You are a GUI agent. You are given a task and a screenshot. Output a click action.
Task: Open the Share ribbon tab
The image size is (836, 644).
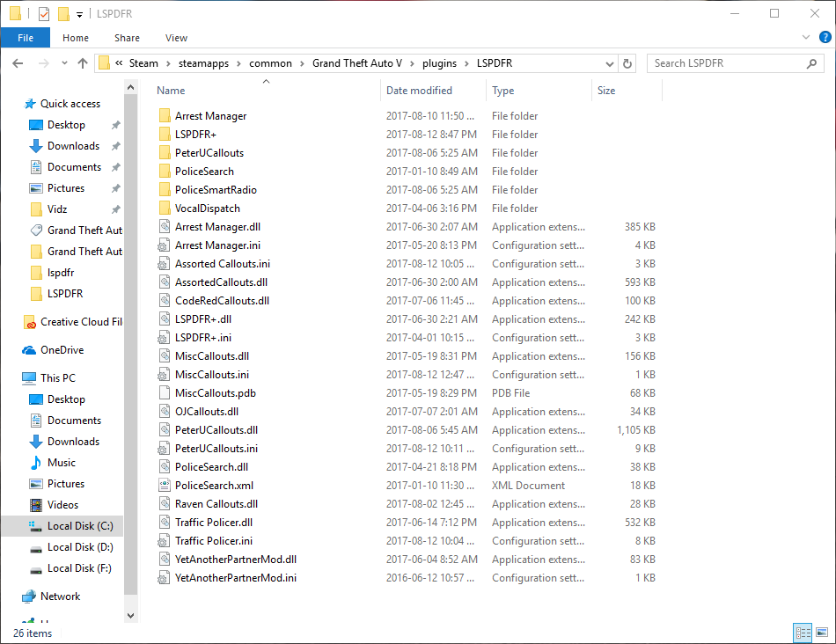coord(127,37)
